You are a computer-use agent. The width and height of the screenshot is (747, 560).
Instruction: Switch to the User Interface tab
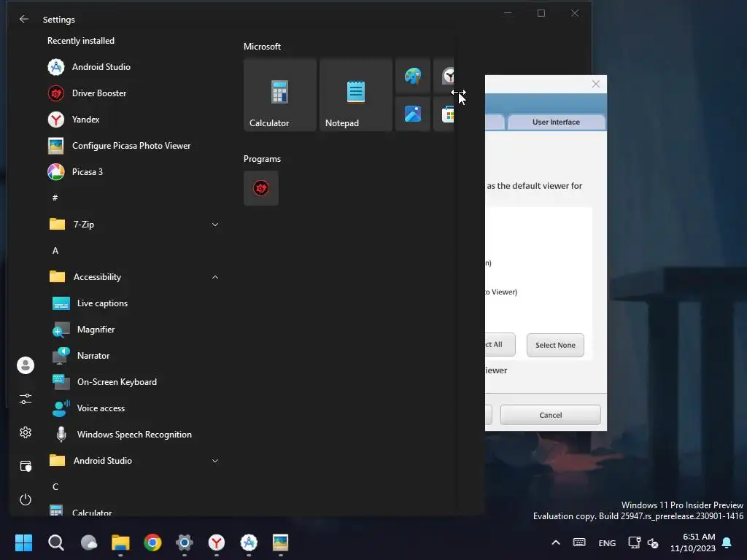coord(556,122)
